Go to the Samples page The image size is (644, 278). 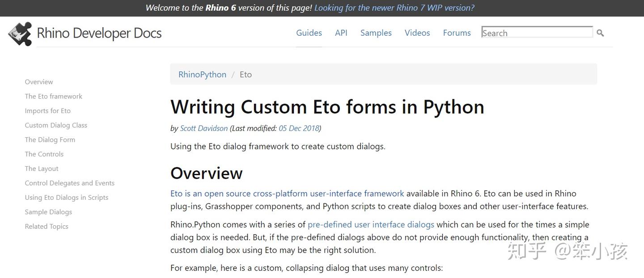376,33
